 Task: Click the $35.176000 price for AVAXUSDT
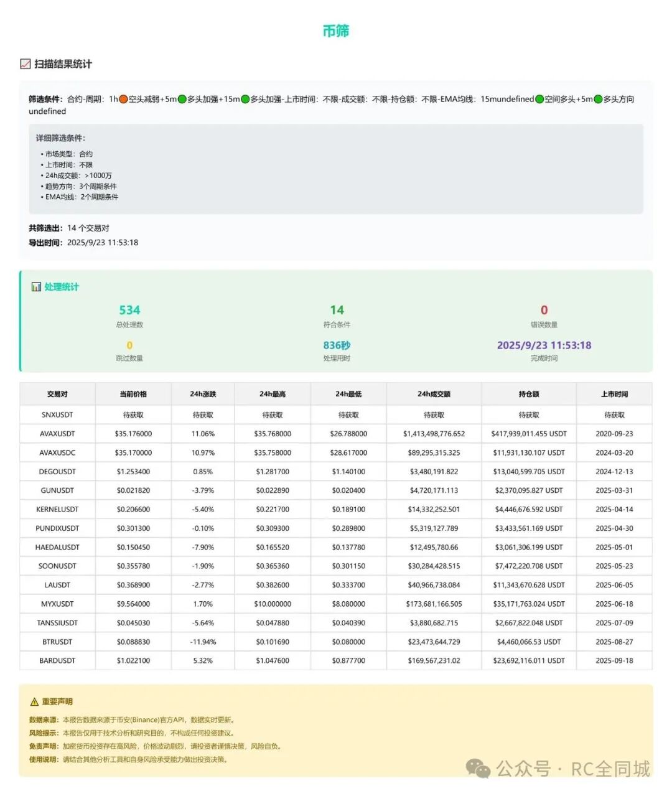(x=133, y=434)
